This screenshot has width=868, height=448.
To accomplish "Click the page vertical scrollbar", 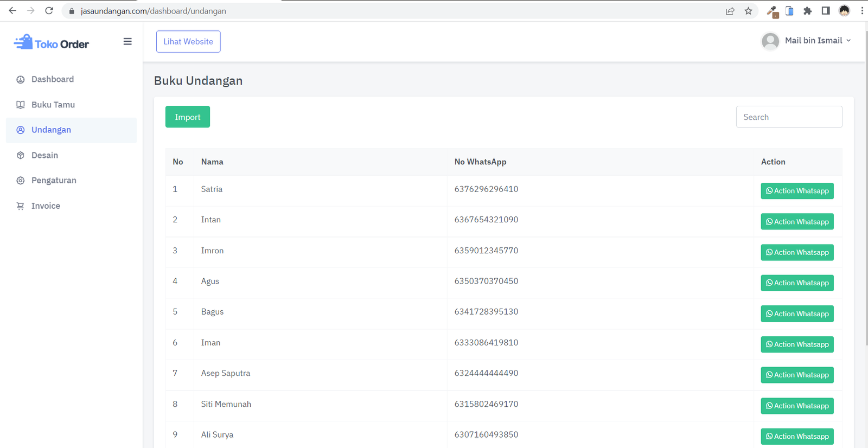I will coord(866,190).
